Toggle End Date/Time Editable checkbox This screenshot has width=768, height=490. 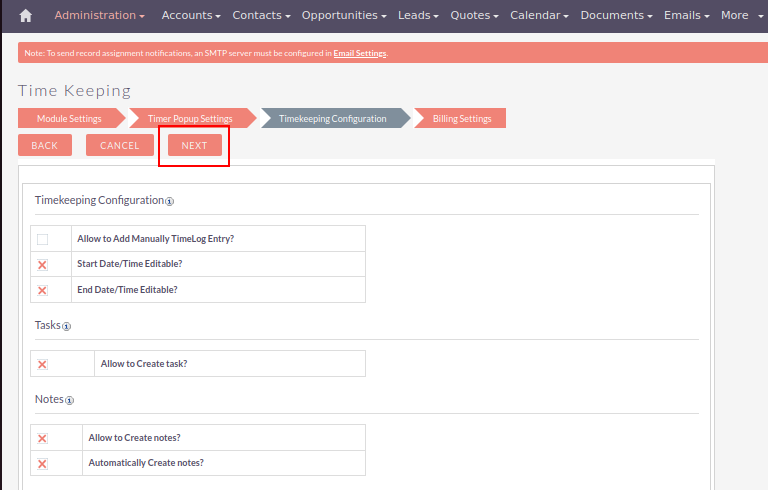tap(42, 290)
